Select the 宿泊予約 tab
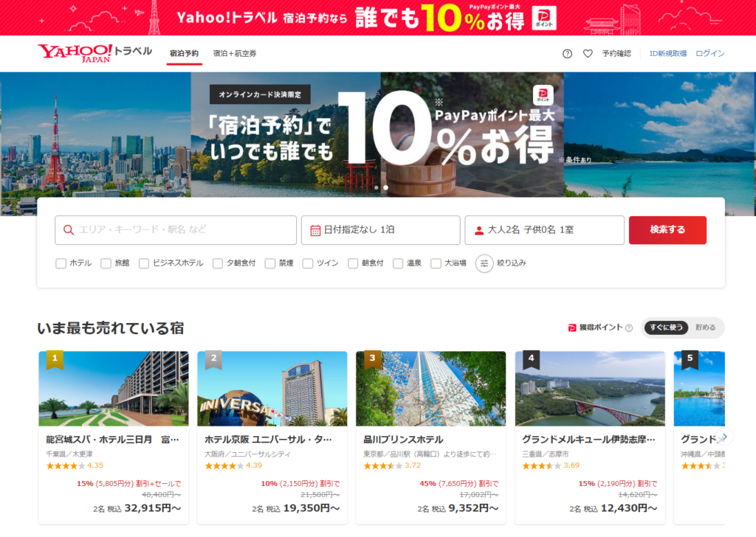Screen dimensions: 756x537 (x=184, y=53)
